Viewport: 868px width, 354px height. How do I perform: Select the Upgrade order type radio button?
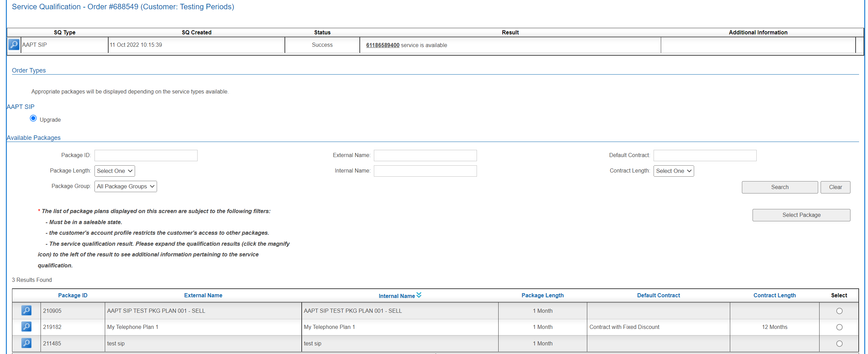point(33,119)
